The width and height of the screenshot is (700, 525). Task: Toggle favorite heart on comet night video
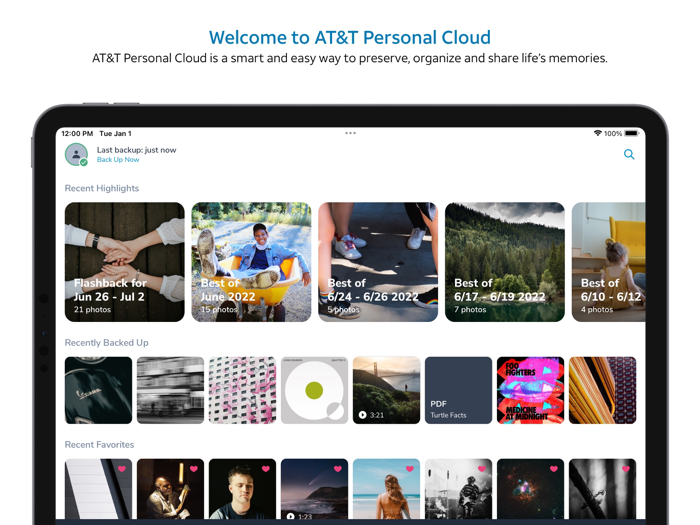pos(338,469)
